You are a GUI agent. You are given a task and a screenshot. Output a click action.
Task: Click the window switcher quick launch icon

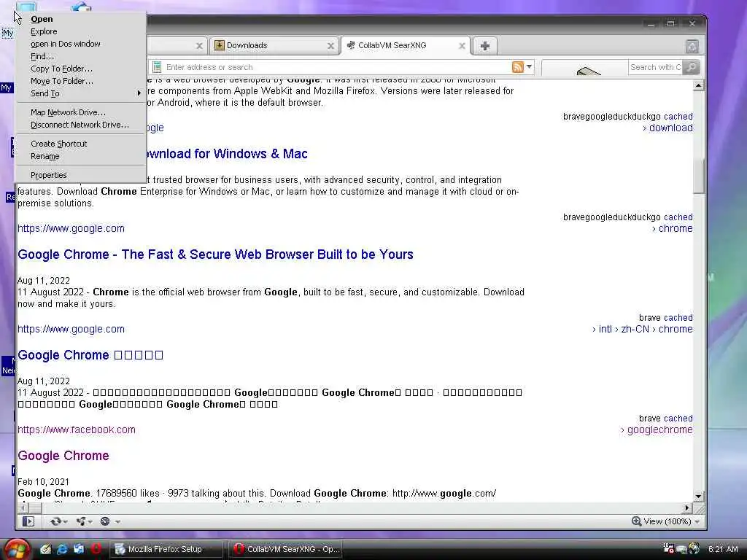79,549
